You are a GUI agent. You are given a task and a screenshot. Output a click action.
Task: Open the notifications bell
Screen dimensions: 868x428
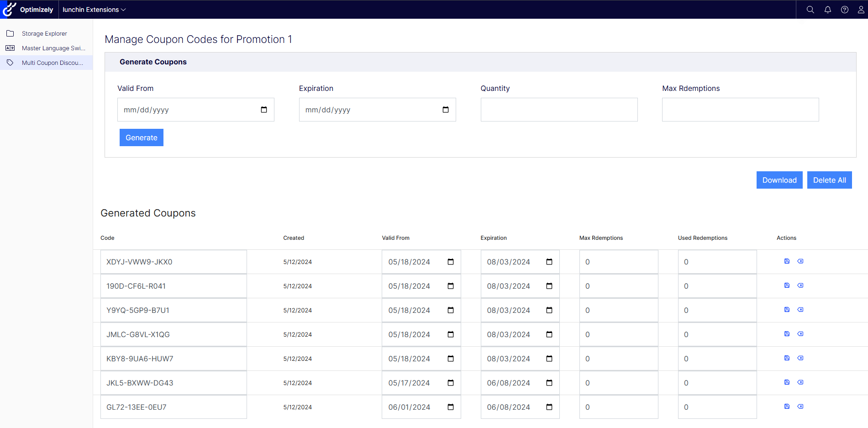click(827, 10)
